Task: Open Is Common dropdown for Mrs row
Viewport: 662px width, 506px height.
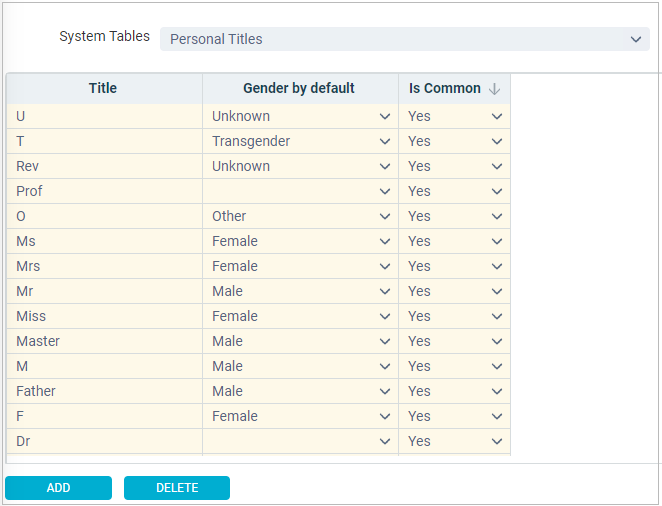Action: pos(497,266)
